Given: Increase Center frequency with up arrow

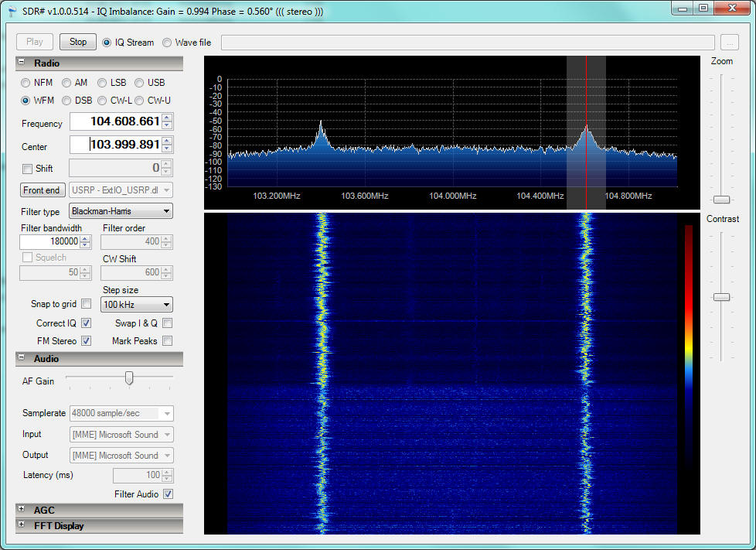Looking at the screenshot, I should (167, 140).
